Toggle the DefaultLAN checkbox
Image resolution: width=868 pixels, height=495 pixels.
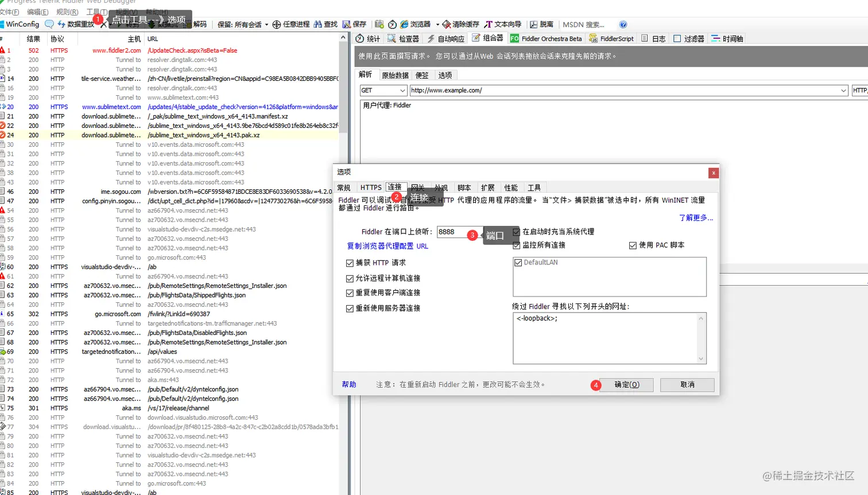point(518,262)
